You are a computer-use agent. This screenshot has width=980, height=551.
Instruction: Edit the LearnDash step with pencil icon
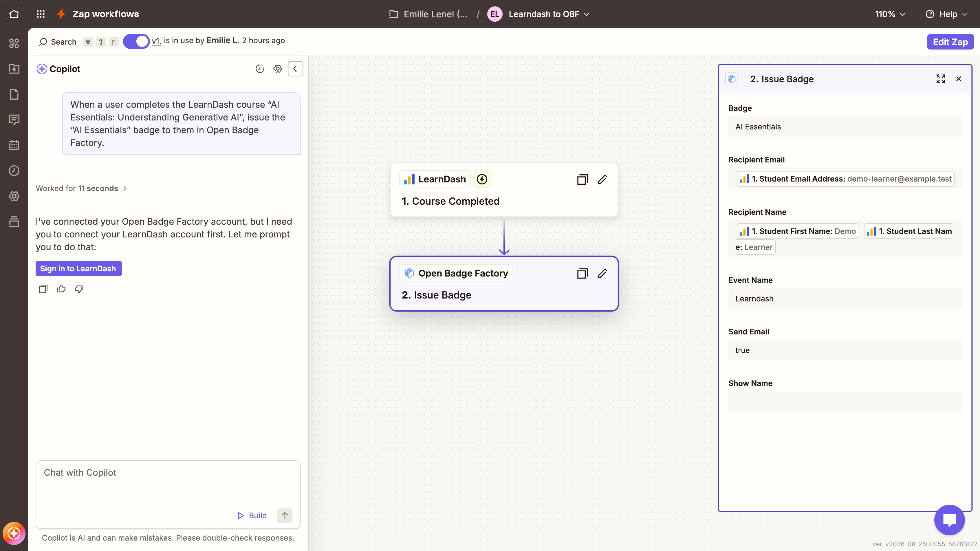602,179
